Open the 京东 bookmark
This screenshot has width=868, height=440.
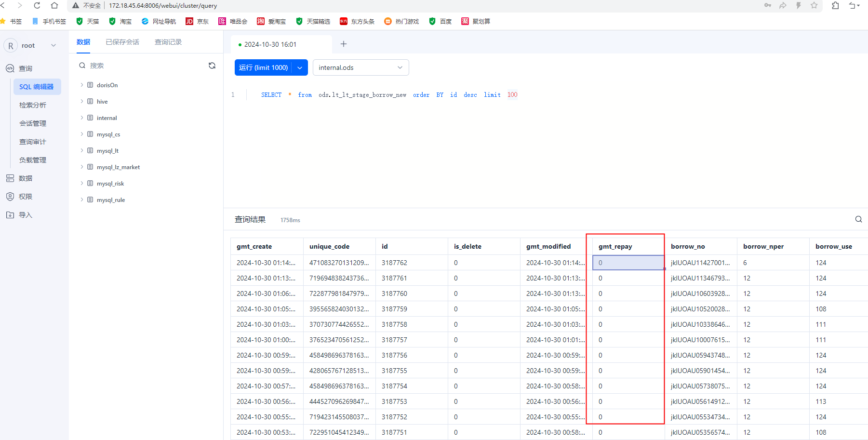(x=198, y=21)
